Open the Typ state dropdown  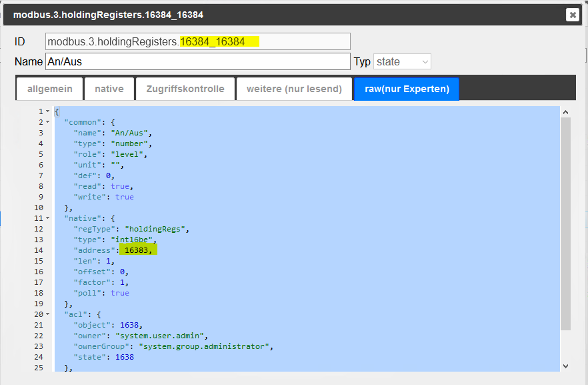(402, 61)
